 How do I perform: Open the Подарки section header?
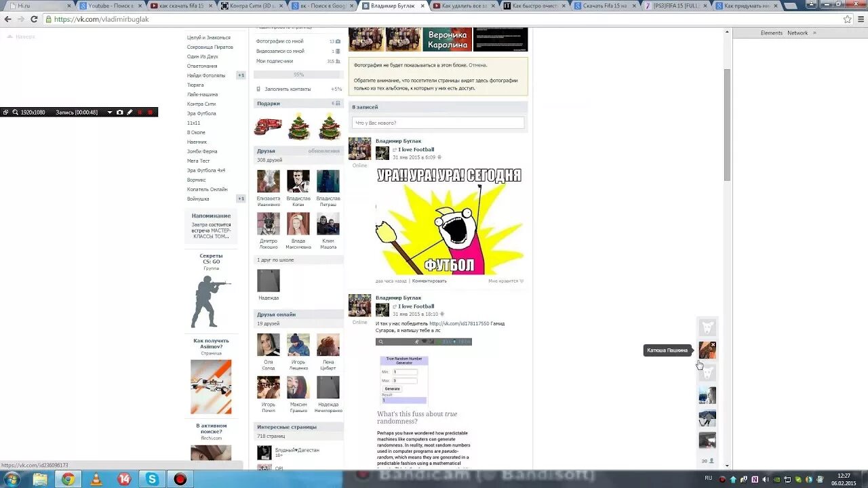pyautogui.click(x=298, y=103)
